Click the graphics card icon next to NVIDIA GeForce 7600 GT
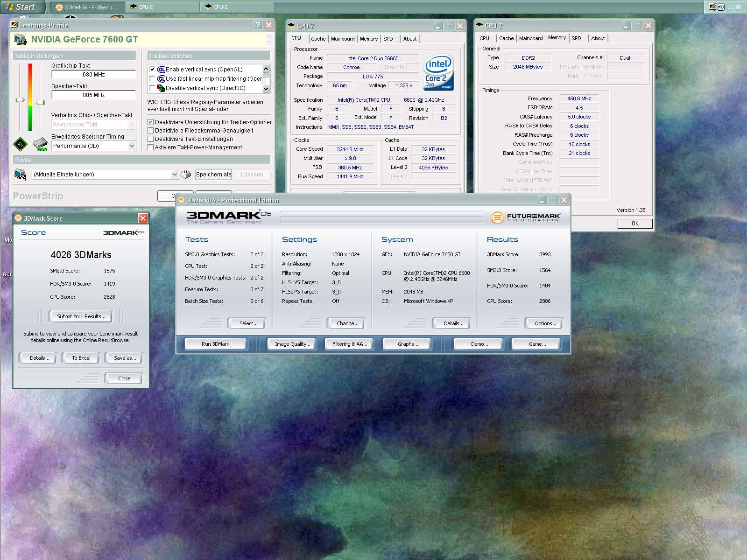This screenshot has width=747, height=560. click(x=20, y=39)
